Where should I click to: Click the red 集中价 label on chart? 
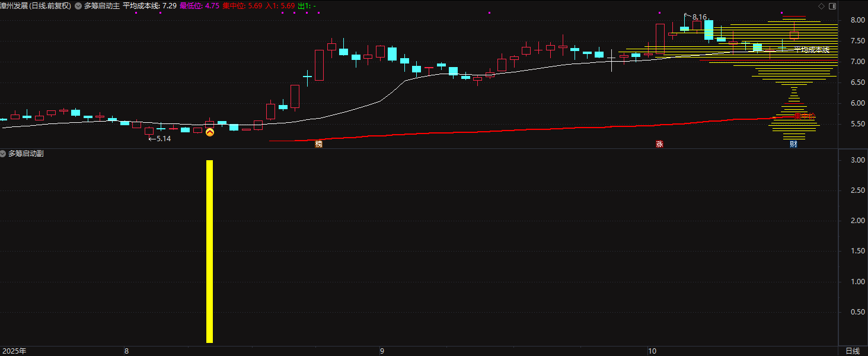(805, 117)
